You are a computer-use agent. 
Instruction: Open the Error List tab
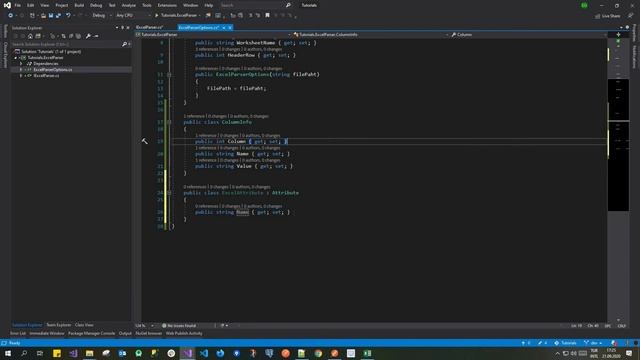[x=18, y=333]
